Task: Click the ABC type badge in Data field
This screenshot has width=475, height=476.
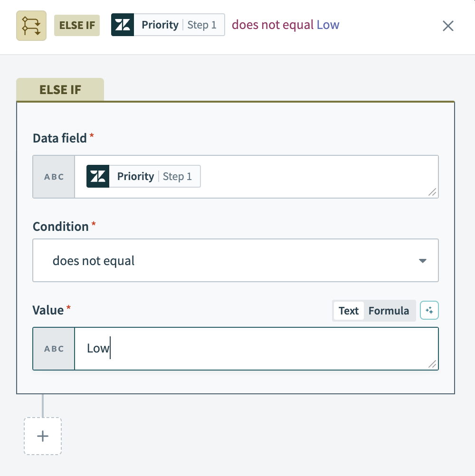Action: click(x=54, y=177)
